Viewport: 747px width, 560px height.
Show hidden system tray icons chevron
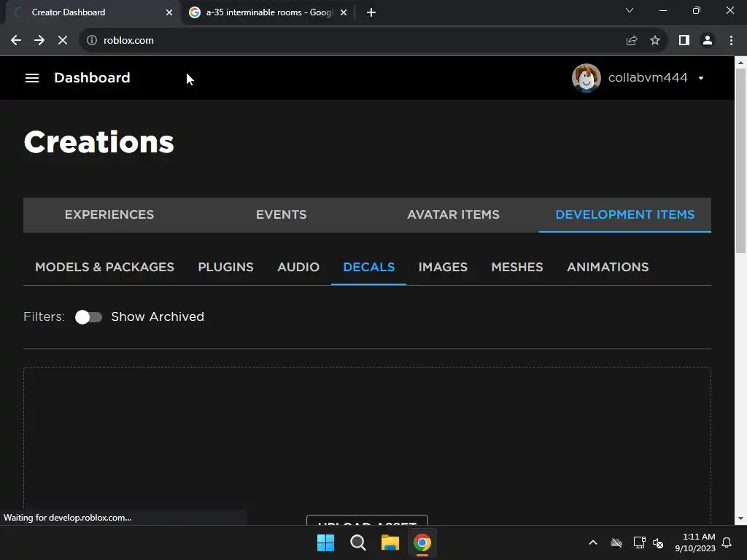click(x=593, y=542)
